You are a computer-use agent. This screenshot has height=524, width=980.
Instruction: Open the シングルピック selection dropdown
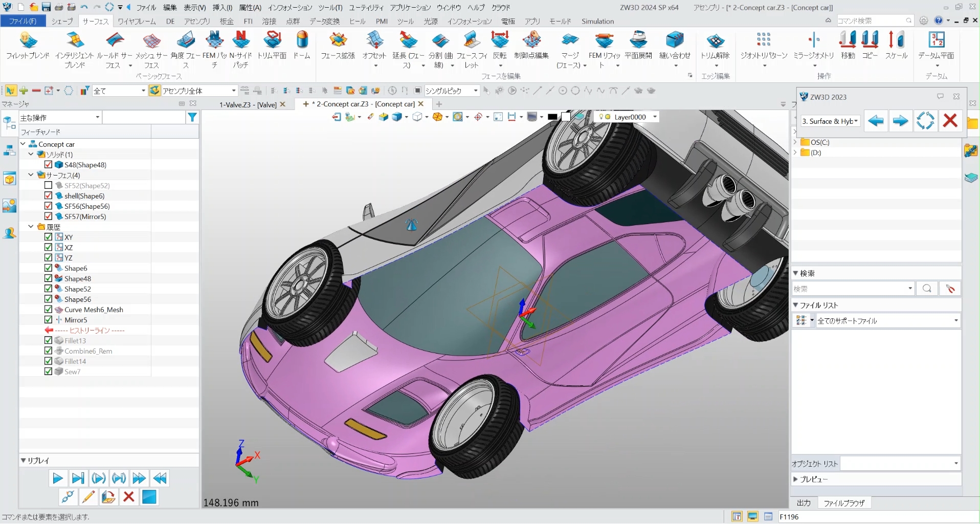[x=452, y=91]
